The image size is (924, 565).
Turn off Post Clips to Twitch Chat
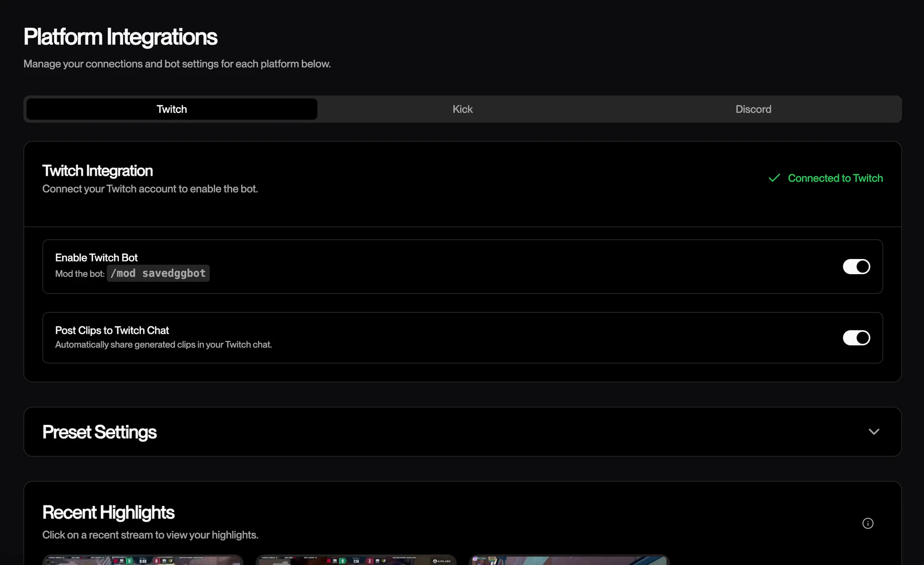click(x=856, y=338)
